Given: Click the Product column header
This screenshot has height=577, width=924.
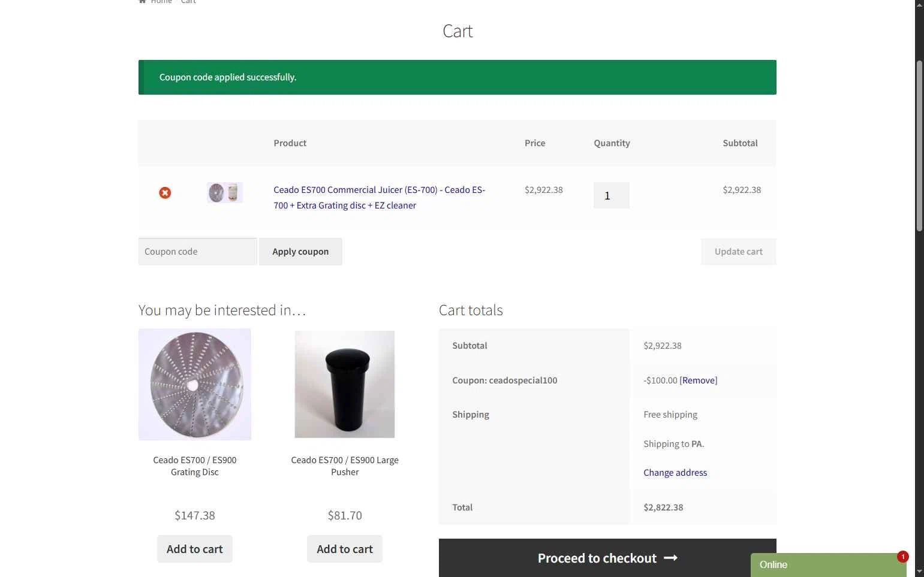Looking at the screenshot, I should click(290, 143).
